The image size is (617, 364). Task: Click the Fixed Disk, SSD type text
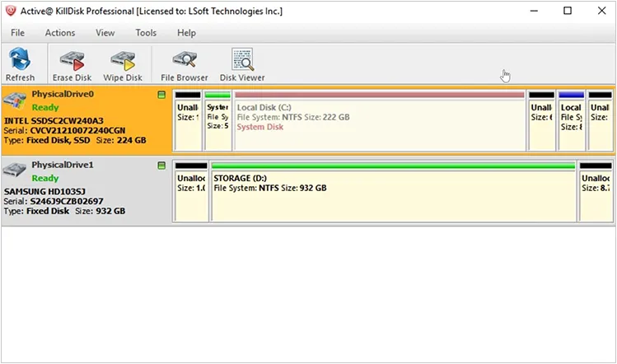point(58,140)
